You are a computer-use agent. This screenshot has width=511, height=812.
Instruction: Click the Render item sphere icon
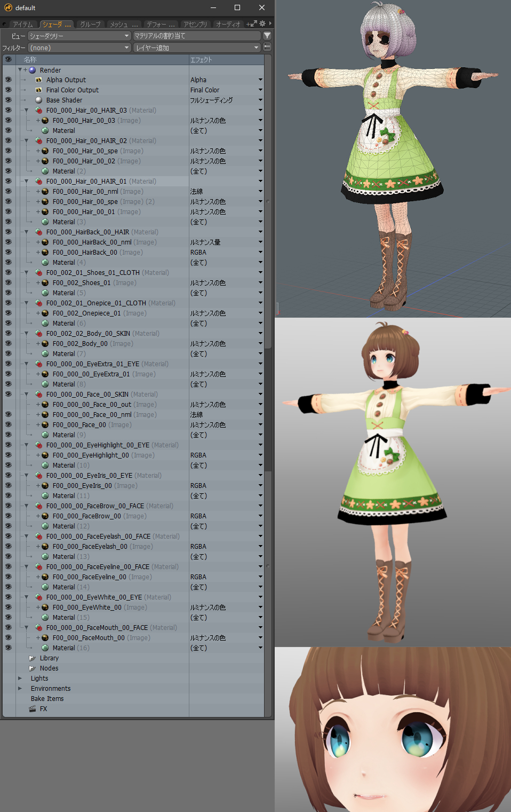coord(33,70)
